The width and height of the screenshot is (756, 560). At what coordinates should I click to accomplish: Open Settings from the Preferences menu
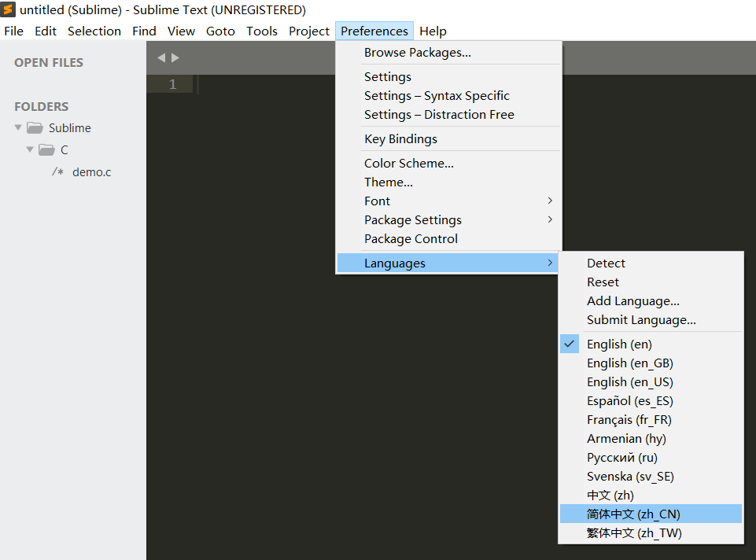pos(448,76)
